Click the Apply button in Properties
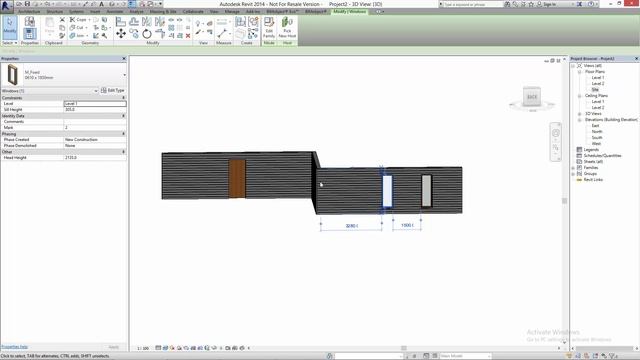Viewport: 640px width, 360px height. tap(113, 347)
